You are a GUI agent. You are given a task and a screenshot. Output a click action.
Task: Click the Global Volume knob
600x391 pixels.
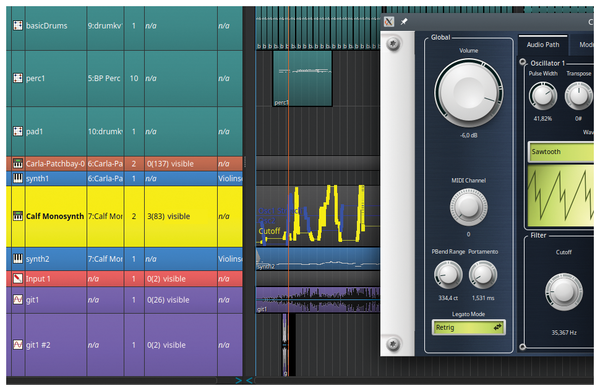(469, 93)
